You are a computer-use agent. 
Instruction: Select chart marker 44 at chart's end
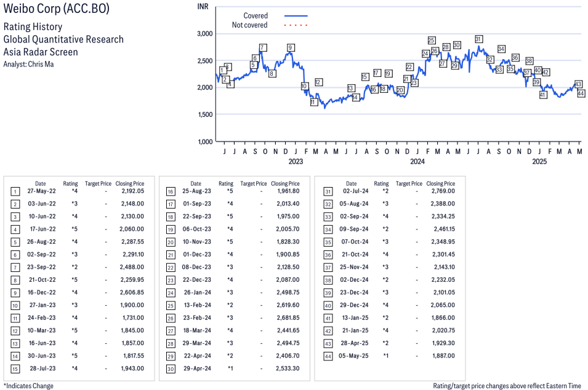pos(581,94)
